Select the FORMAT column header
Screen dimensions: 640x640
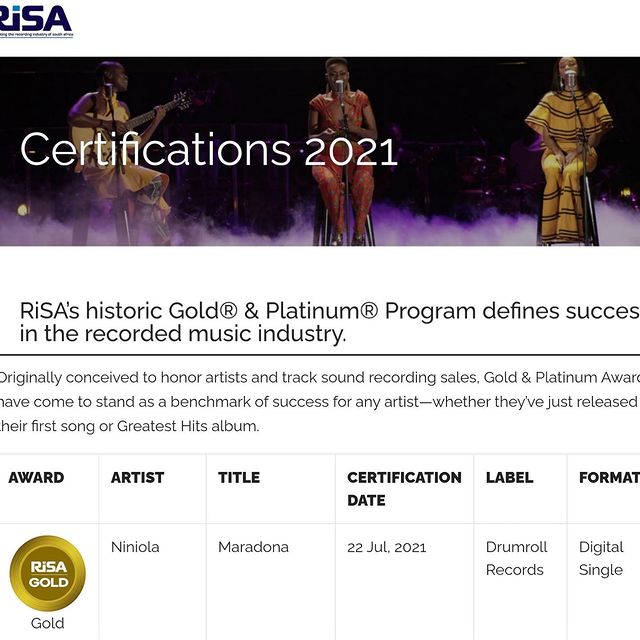[x=609, y=478]
